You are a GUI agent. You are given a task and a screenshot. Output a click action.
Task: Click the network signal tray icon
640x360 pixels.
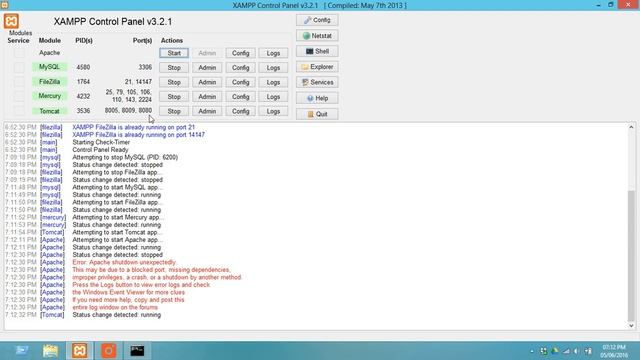tap(566, 351)
